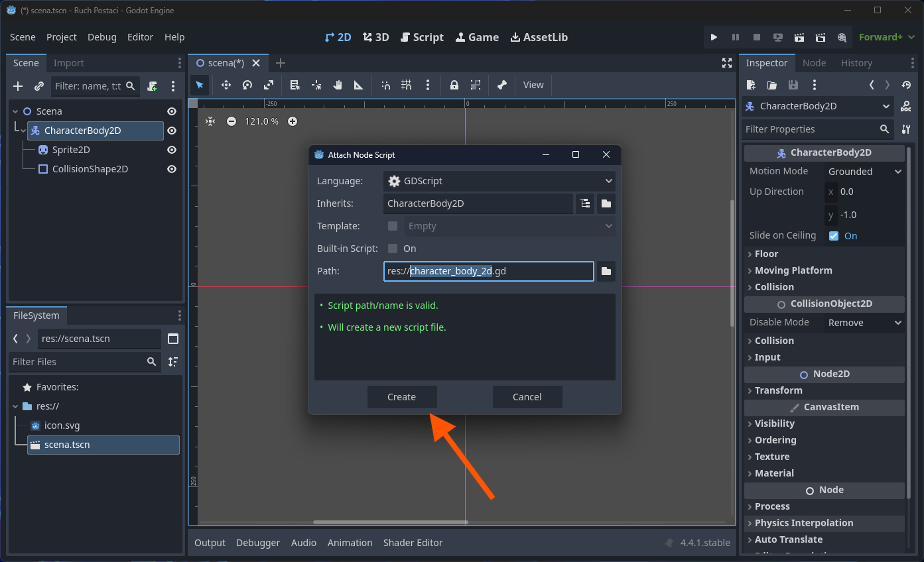Select the Scale Mode tool

[269, 85]
